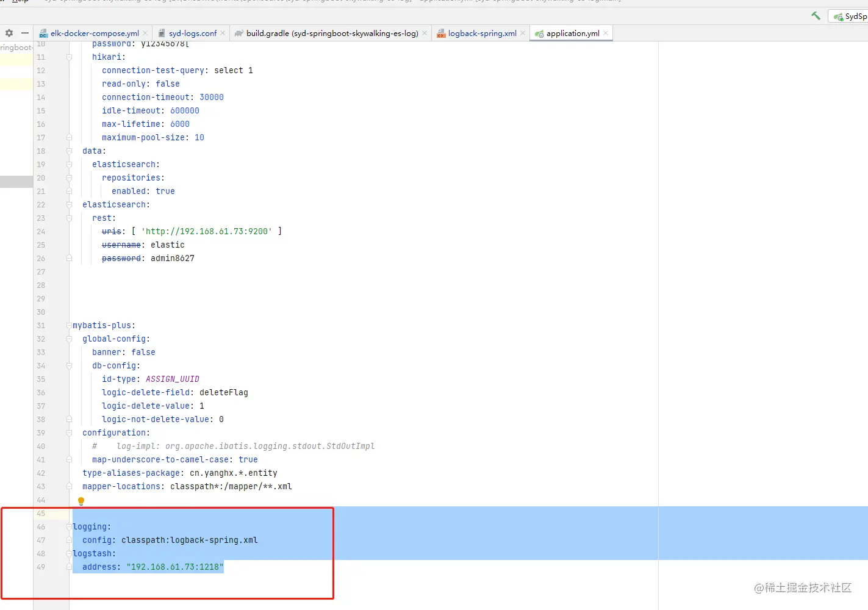Close the application.yml tab
Screen dimensions: 868x610
coord(606,34)
